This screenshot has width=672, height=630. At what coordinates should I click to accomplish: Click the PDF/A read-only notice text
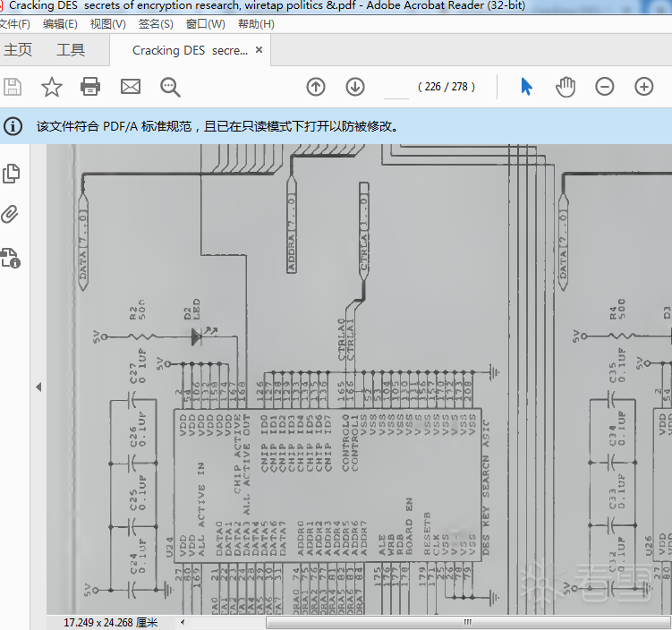(x=217, y=126)
